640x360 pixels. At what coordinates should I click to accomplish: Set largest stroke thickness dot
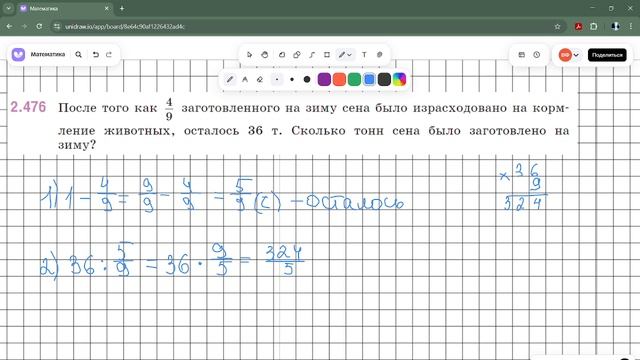tap(307, 80)
